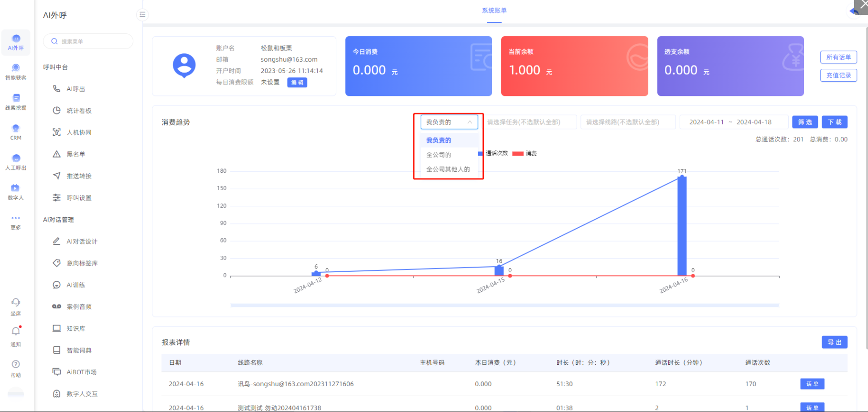Open 统计看板 in the side menu
Image resolution: width=868 pixels, height=412 pixels.
[79, 111]
